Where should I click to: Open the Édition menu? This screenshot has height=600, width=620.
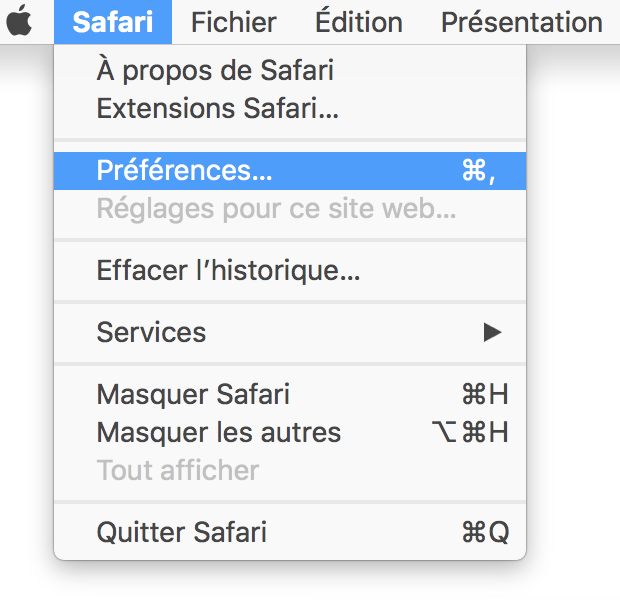[x=358, y=21]
